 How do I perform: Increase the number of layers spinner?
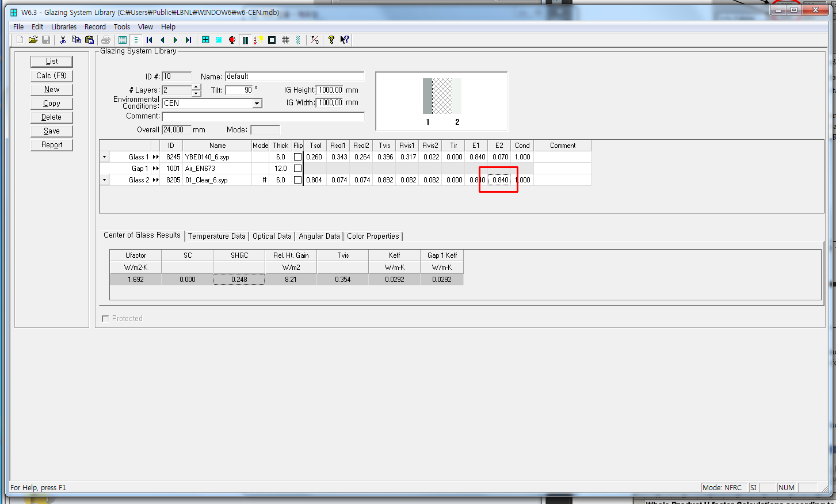pyautogui.click(x=196, y=87)
